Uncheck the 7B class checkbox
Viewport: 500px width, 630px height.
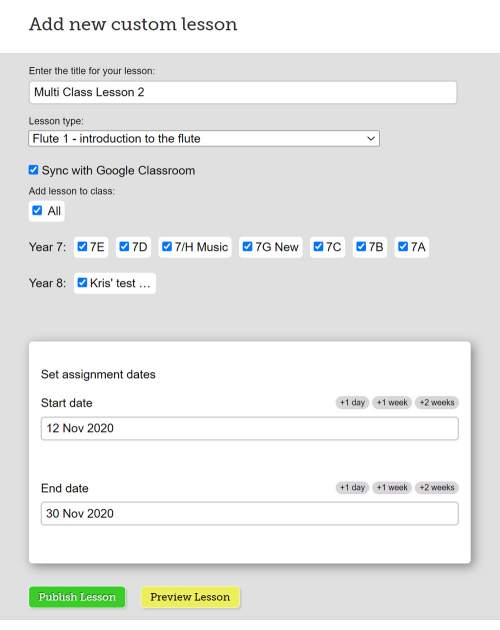(x=361, y=246)
